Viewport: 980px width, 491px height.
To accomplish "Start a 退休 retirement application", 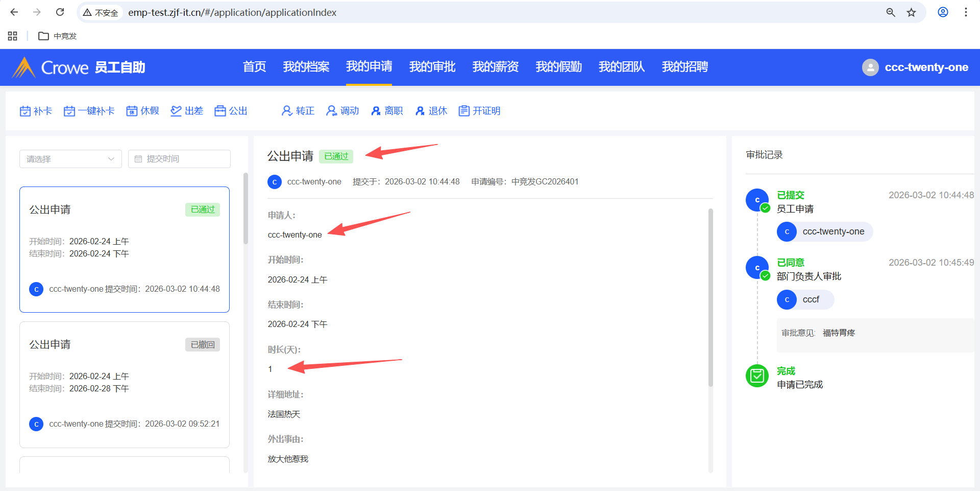I will coord(431,111).
